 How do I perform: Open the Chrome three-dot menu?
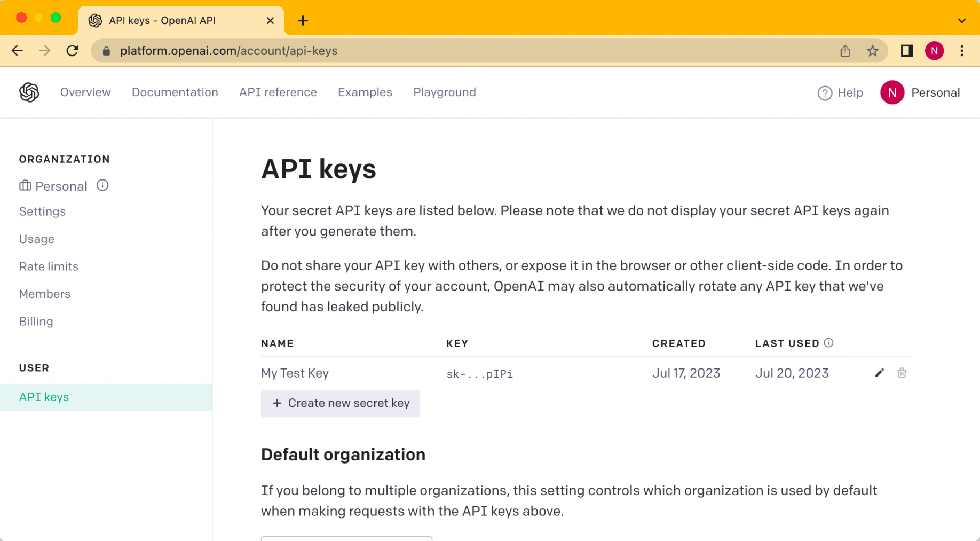[962, 51]
